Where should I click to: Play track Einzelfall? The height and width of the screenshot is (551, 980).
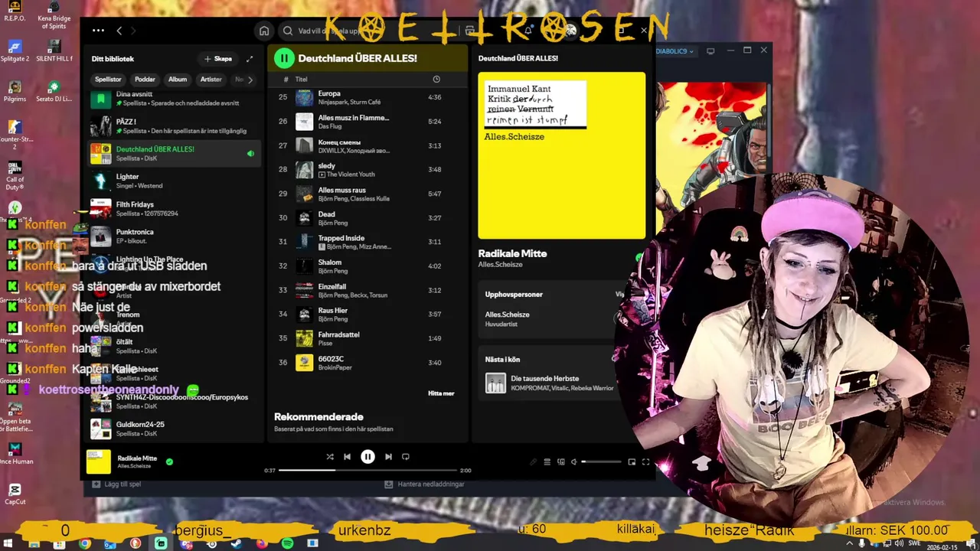click(x=367, y=290)
